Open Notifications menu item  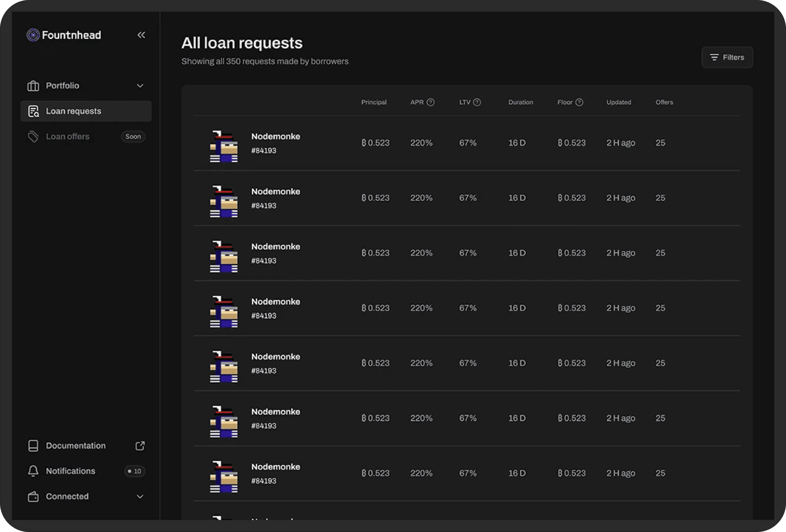click(x=70, y=471)
